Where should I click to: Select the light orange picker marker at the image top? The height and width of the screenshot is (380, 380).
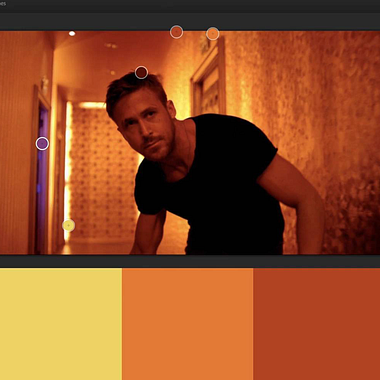pos(213,34)
